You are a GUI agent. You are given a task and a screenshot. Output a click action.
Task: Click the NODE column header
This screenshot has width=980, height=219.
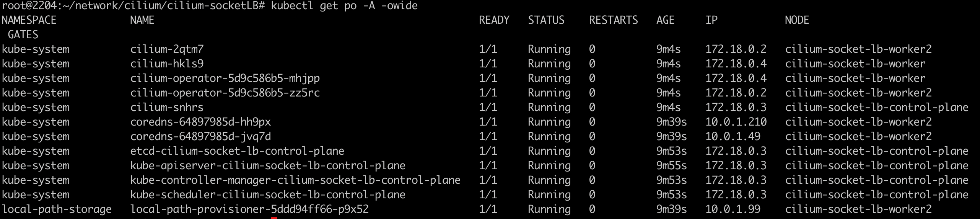797,20
